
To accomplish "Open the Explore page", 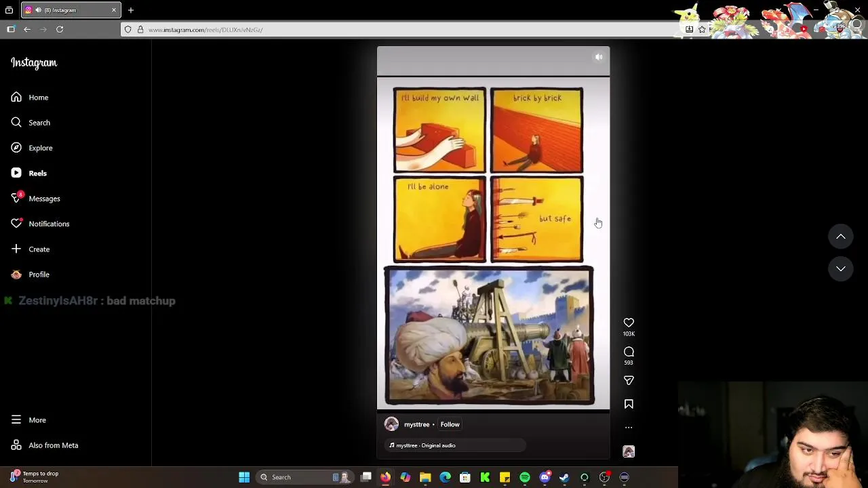I will 32,148.
